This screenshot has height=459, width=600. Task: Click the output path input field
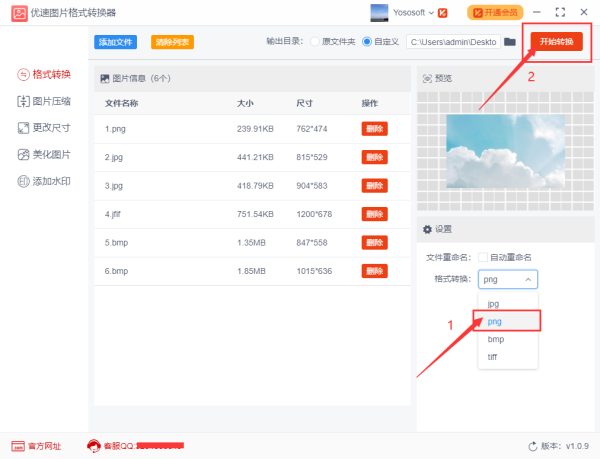pyautogui.click(x=452, y=42)
